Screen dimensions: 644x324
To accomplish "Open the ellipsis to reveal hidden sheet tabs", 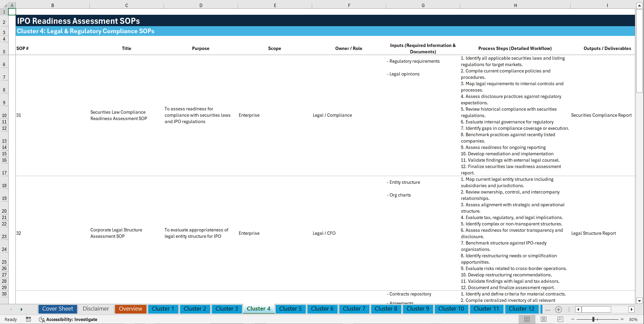I will click(x=548, y=309).
